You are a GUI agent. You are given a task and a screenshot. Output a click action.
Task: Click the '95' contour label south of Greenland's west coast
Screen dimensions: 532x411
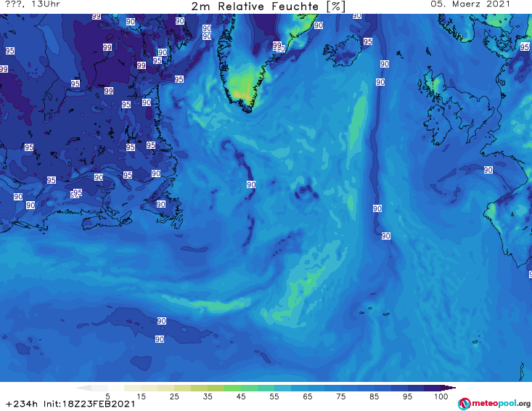click(x=179, y=79)
